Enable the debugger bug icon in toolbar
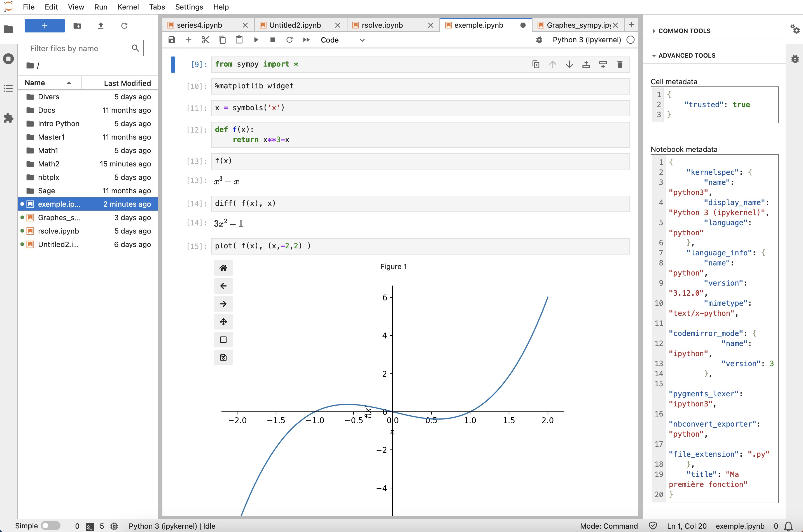 (539, 40)
